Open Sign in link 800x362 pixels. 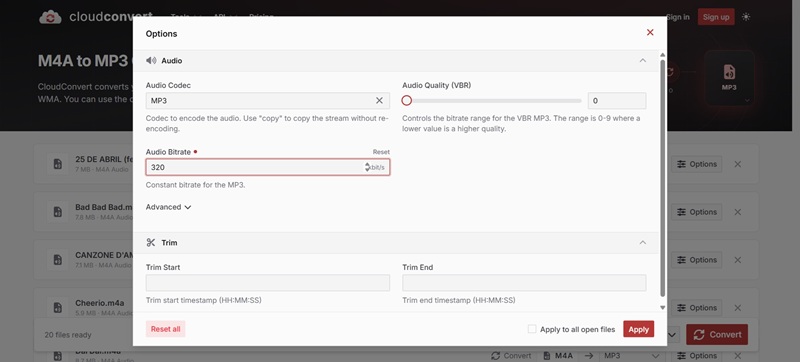[x=678, y=17]
